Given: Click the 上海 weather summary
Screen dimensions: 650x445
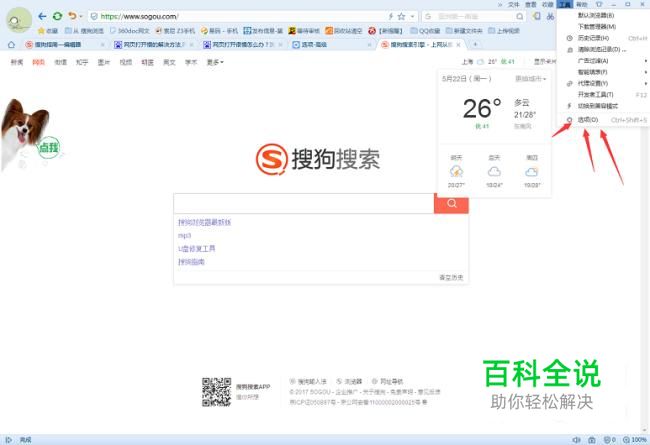Looking at the screenshot, I should 488,62.
